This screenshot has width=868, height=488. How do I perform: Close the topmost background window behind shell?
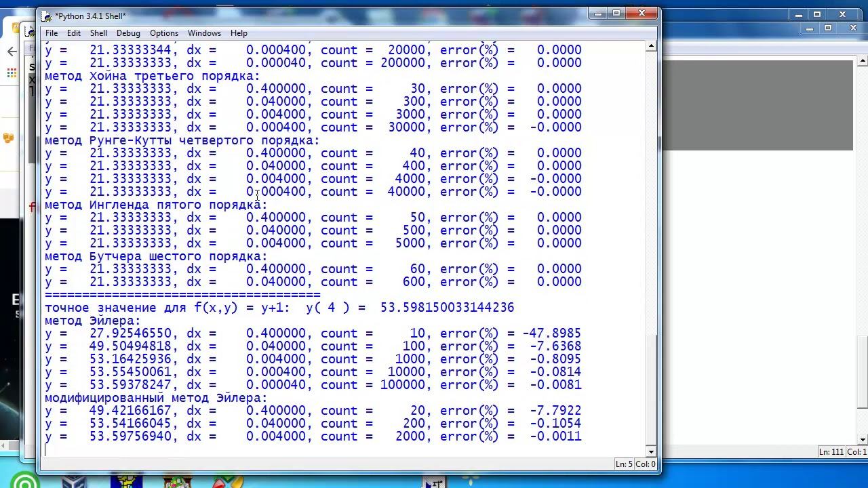point(843,14)
